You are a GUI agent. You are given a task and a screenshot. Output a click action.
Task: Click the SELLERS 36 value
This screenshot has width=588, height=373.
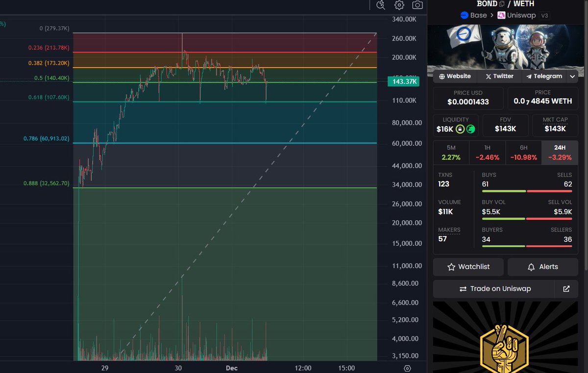(568, 239)
